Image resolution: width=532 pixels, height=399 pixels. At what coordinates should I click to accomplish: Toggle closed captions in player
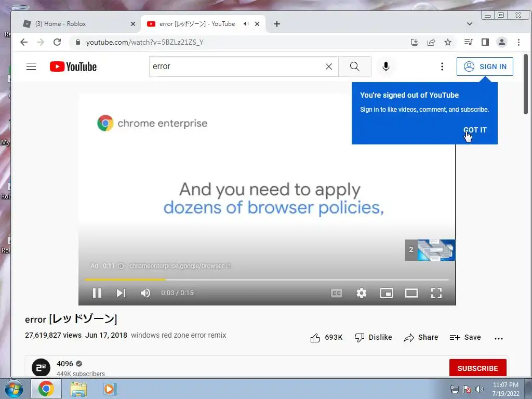[x=336, y=293]
